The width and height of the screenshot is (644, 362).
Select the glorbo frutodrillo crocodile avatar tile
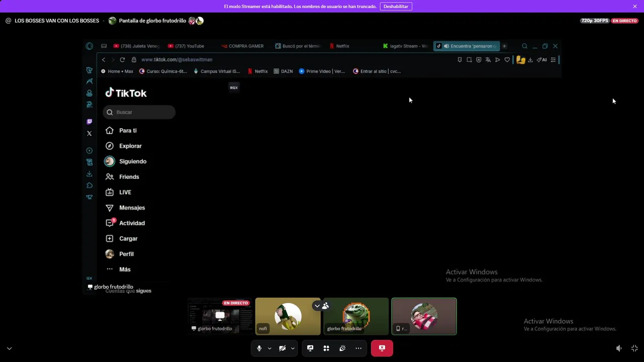click(356, 316)
